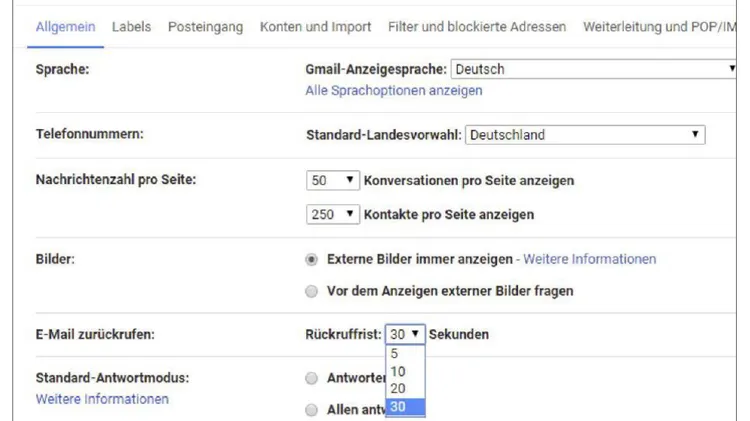Click the Rückruffrist seconds dropdown
The image size is (750, 421).
pos(405,334)
